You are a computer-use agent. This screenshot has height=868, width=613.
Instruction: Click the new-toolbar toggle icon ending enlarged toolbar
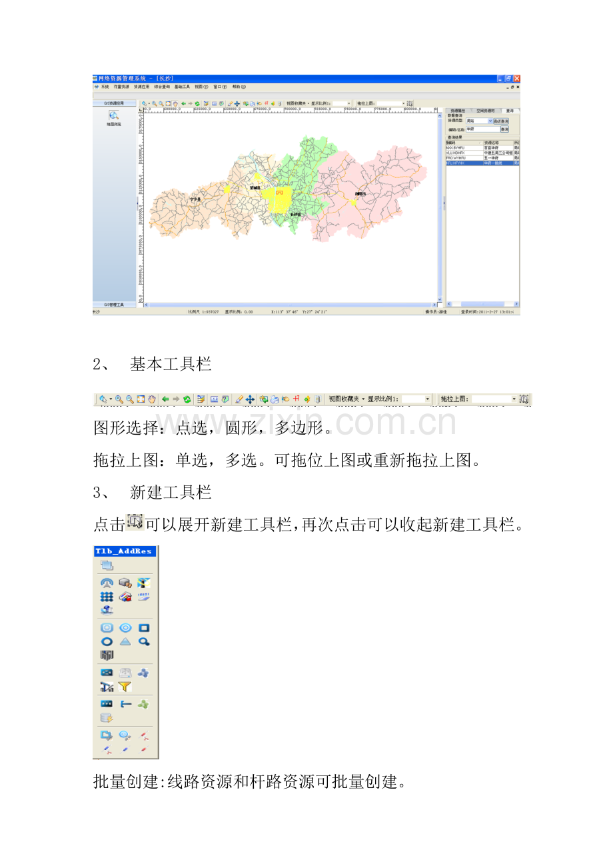524,399
